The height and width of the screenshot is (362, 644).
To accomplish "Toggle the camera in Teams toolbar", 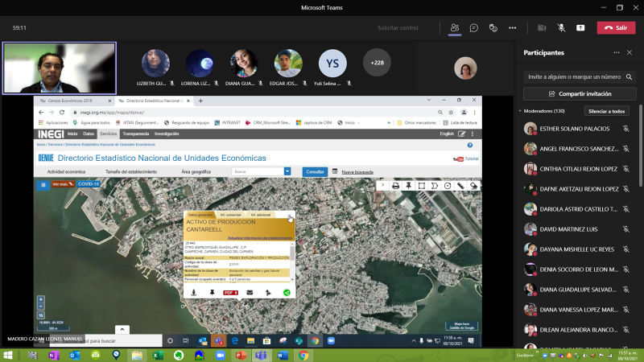I will tap(542, 28).
